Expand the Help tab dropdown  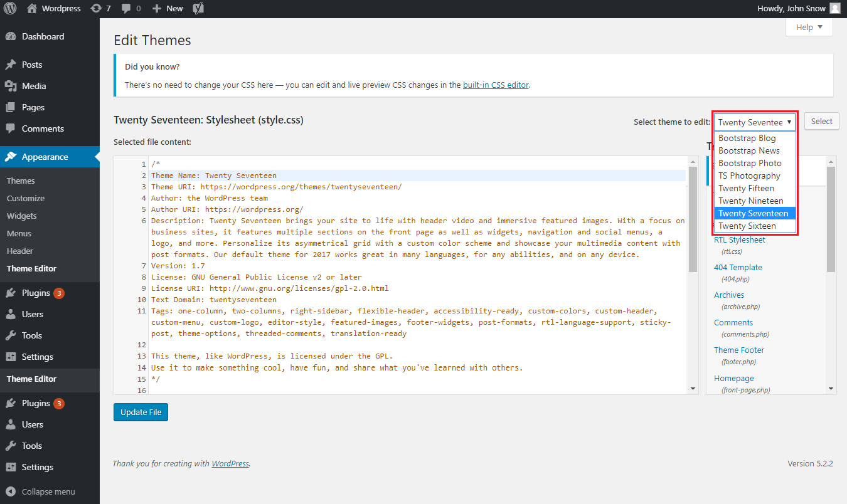click(809, 27)
